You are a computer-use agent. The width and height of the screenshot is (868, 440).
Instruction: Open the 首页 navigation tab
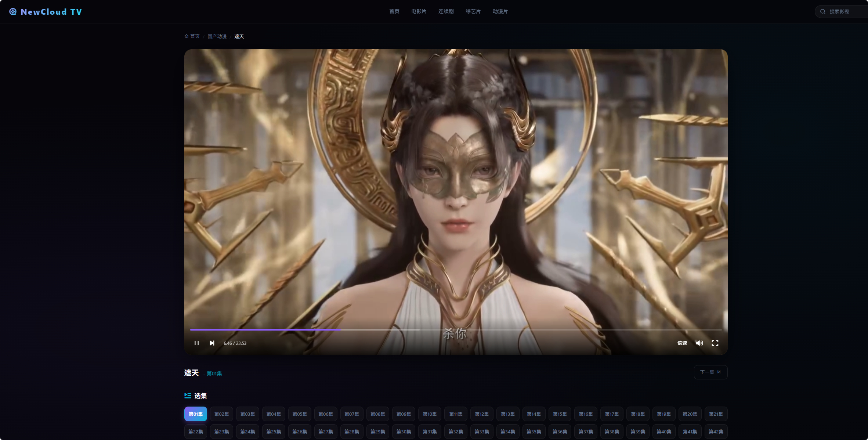tap(394, 11)
